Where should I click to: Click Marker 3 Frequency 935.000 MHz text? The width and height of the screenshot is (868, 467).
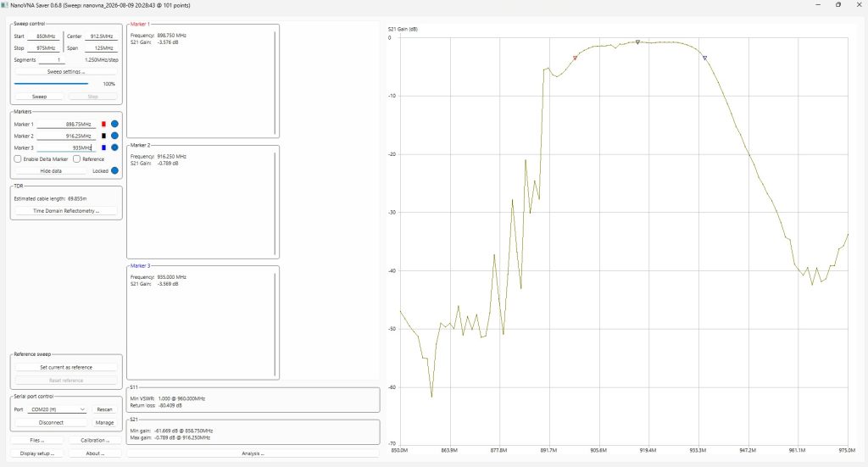point(159,277)
